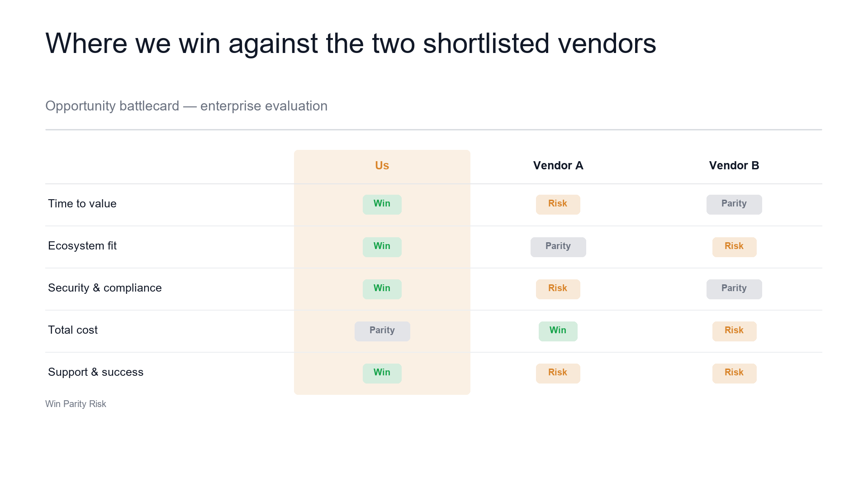Viewport: 868px width, 489px height.
Task: Select Vendor B Parity badge in Time to value
Action: [x=734, y=205]
